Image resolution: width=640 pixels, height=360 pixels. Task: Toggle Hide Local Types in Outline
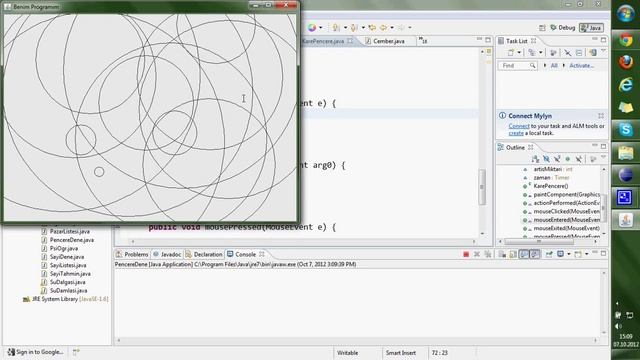click(x=578, y=159)
